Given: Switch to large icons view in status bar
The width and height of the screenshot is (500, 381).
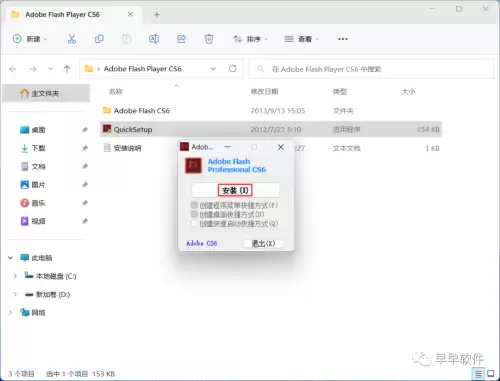Looking at the screenshot, I should point(491,373).
